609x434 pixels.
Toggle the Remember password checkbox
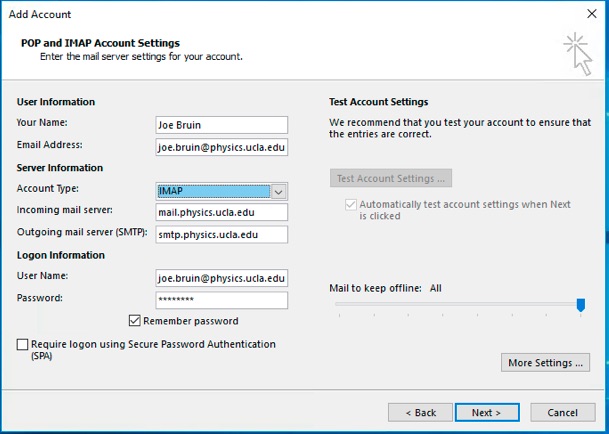tap(134, 321)
